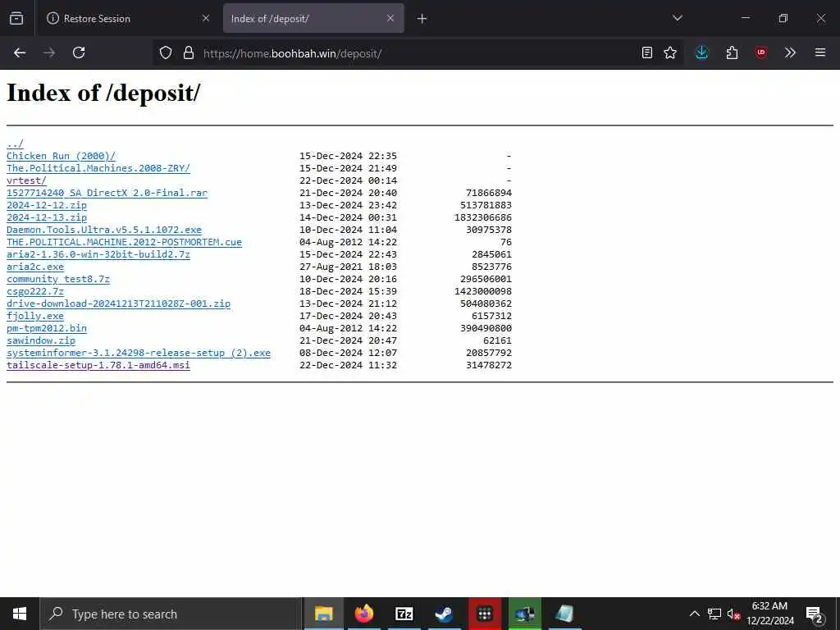This screenshot has height=630, width=840.
Task: Download the 2024-12-13.zip file
Action: pyautogui.click(x=47, y=217)
